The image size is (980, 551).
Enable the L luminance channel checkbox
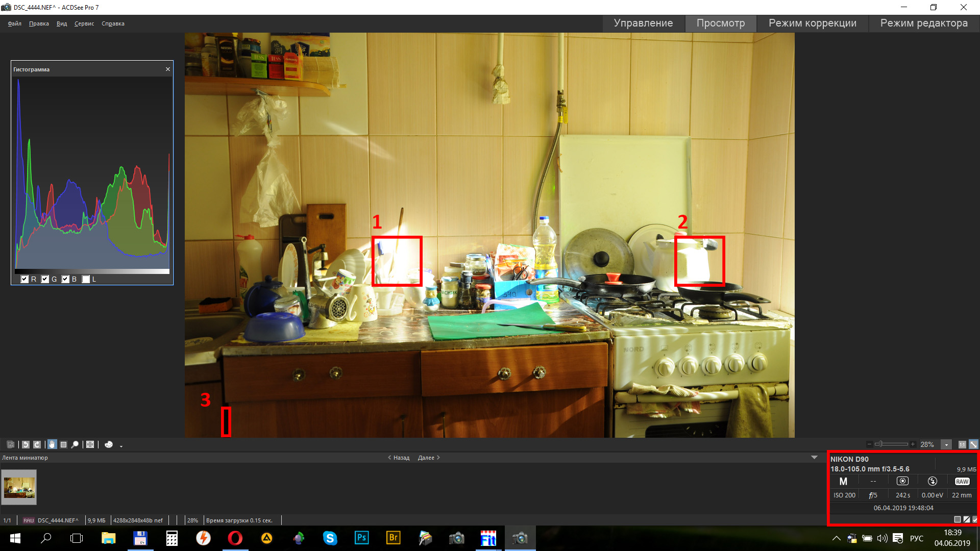click(86, 279)
